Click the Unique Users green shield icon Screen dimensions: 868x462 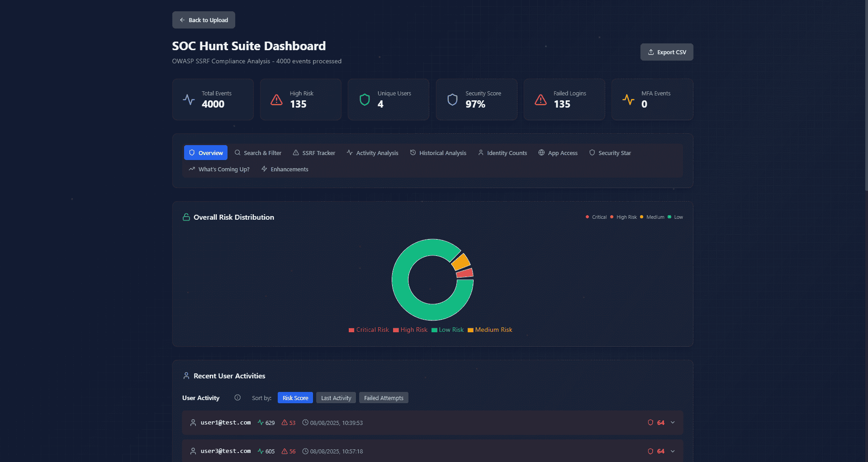tap(365, 99)
